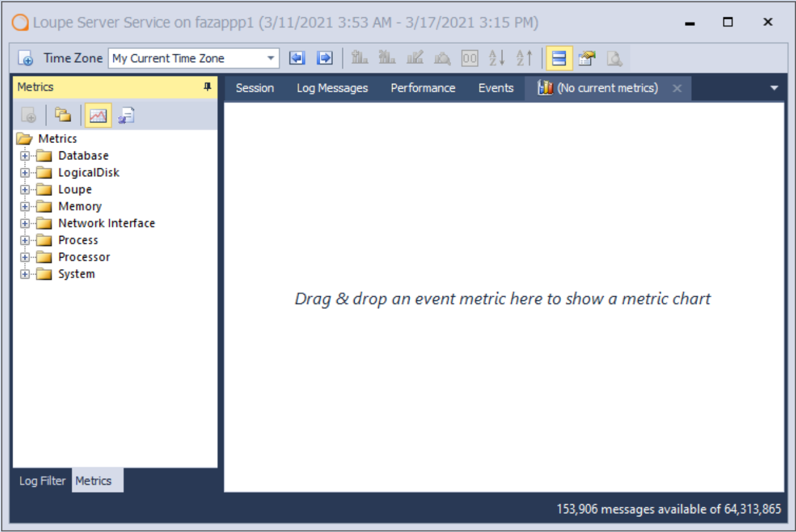Toggle the highlighted line chart icon in Metrics panel

[98, 115]
